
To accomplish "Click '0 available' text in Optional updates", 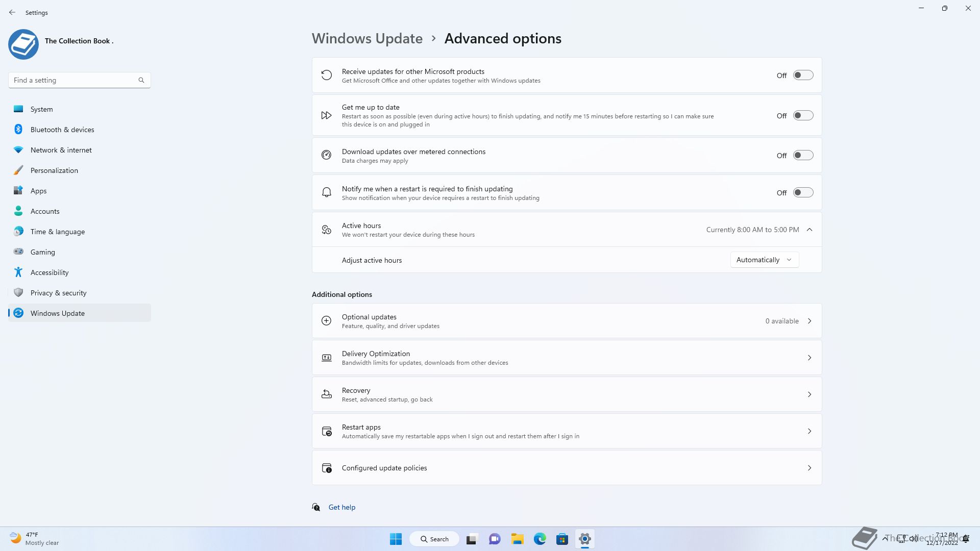I will coord(782,321).
